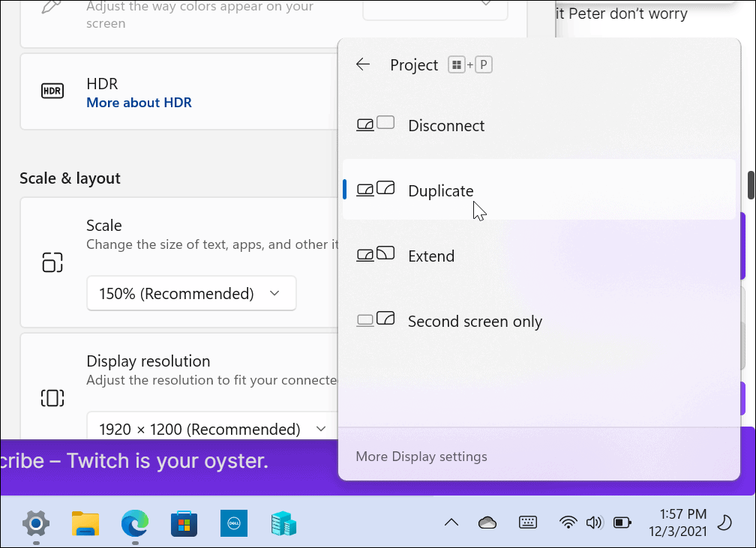The image size is (756, 548).
Task: Open the 150% (Recommended) scale dropdown
Action: [191, 294]
